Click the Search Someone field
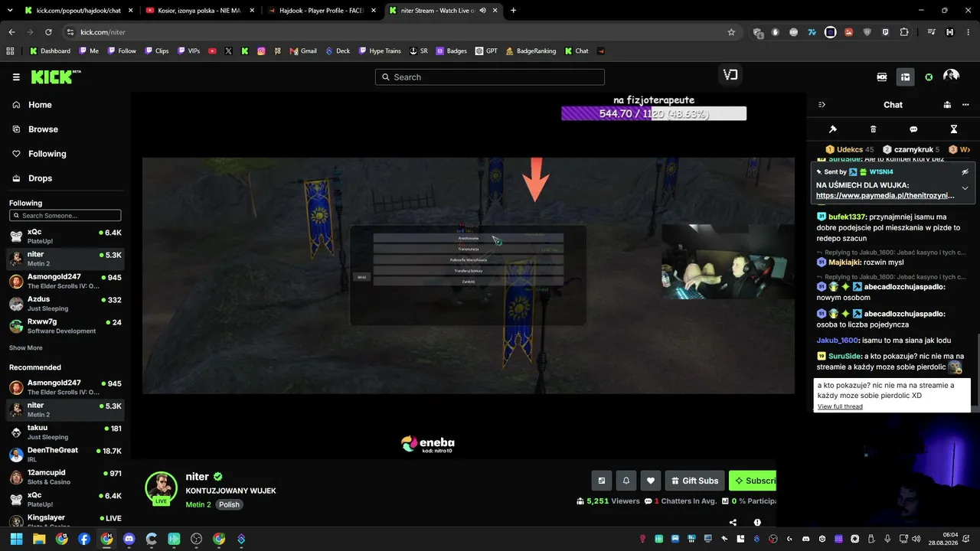This screenshot has width=980, height=551. (x=65, y=216)
